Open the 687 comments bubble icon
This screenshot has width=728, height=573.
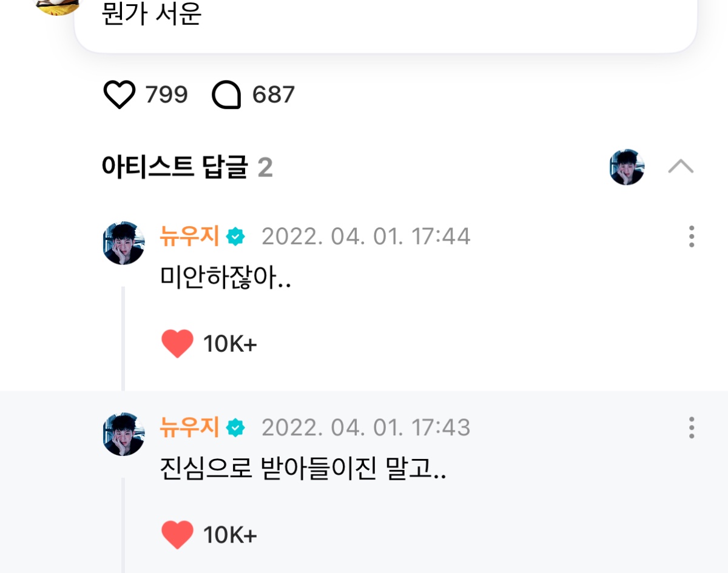pos(226,95)
